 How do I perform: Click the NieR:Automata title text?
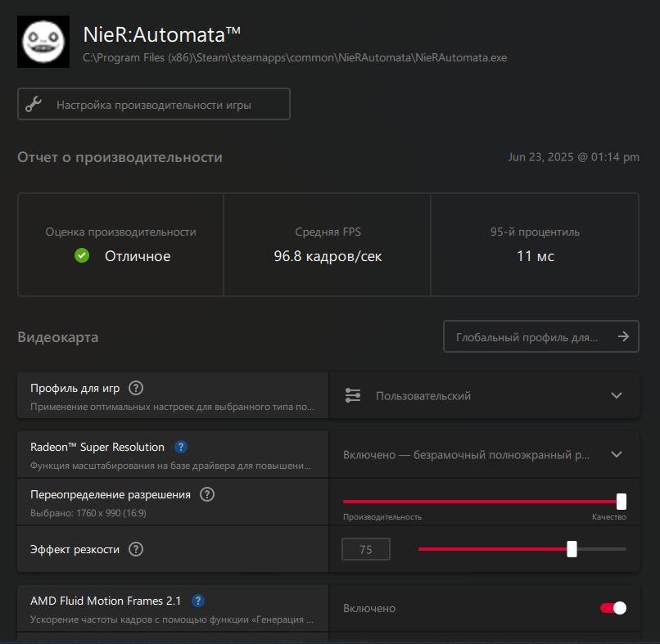point(161,34)
